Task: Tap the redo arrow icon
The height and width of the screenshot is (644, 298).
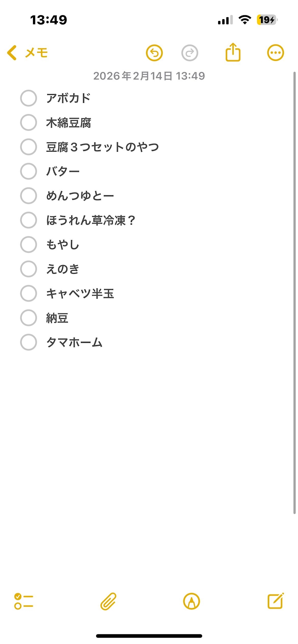Action: point(190,53)
